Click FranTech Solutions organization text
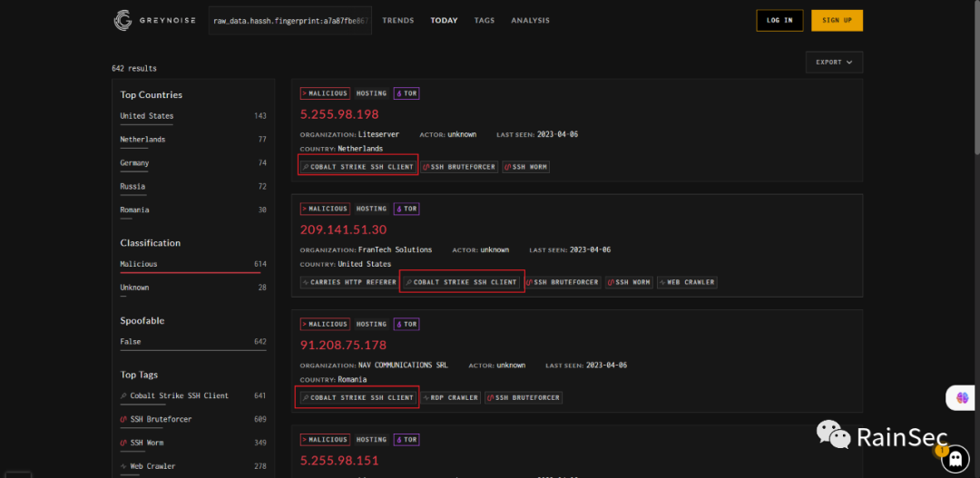 click(395, 250)
